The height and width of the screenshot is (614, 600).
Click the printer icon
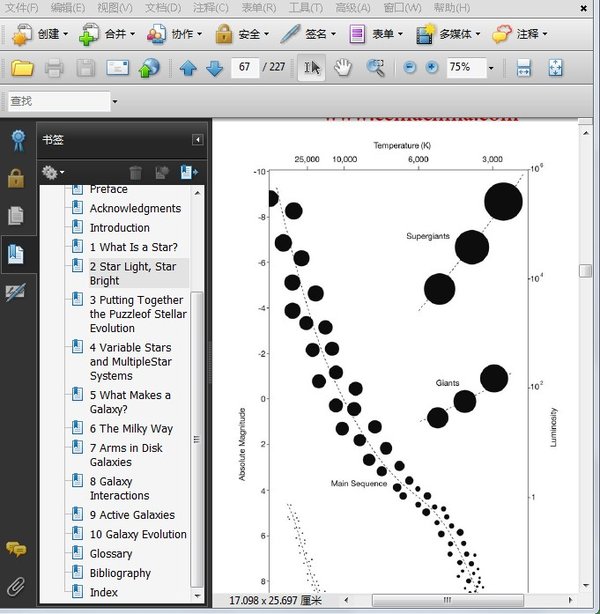[x=54, y=68]
